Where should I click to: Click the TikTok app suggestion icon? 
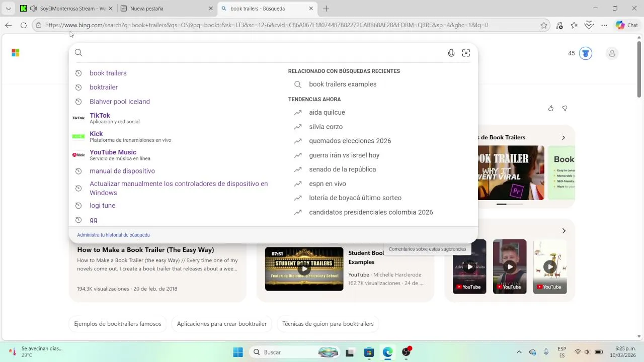click(78, 118)
